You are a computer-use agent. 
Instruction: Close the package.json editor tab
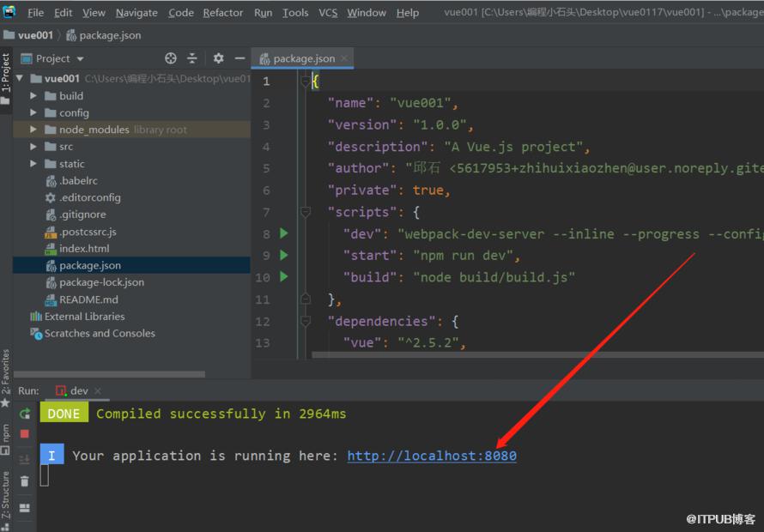coord(344,58)
